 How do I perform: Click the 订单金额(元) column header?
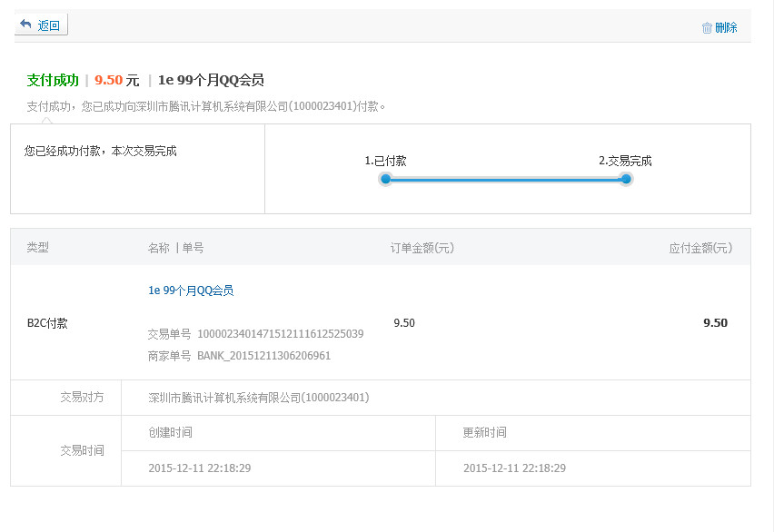(x=422, y=248)
